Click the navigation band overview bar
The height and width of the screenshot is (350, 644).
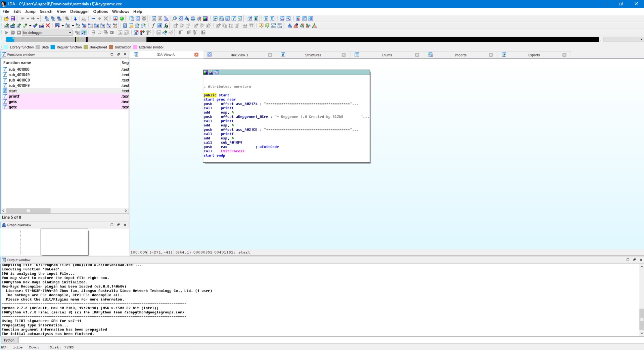click(x=302, y=39)
